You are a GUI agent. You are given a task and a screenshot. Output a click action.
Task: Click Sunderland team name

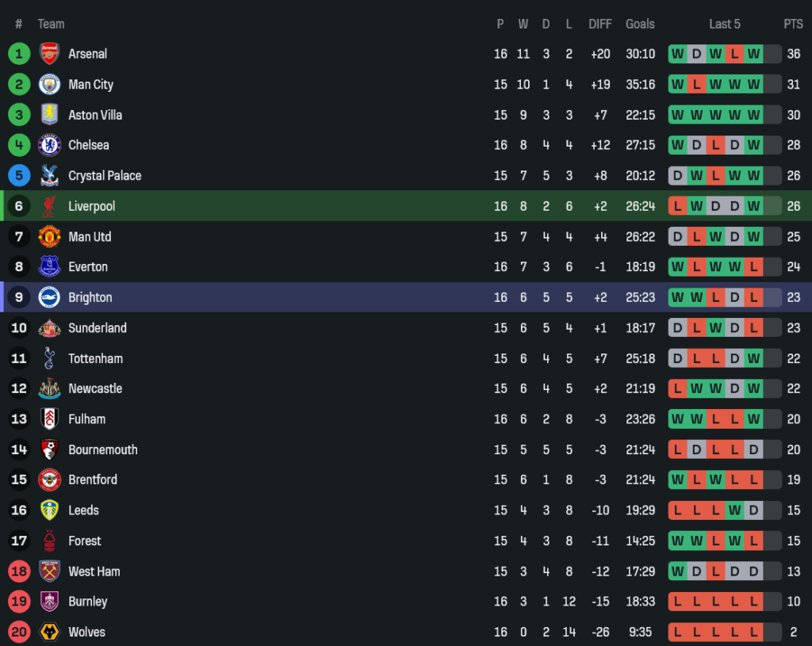tap(97, 328)
